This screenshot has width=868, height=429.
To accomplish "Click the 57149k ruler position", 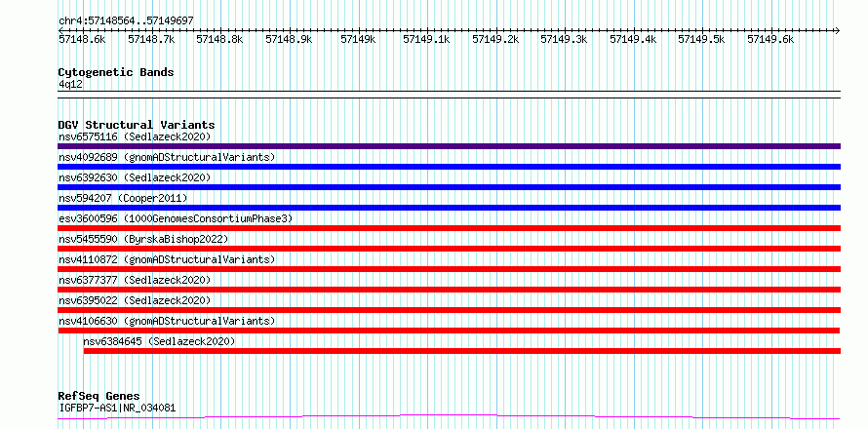I will tap(358, 39).
